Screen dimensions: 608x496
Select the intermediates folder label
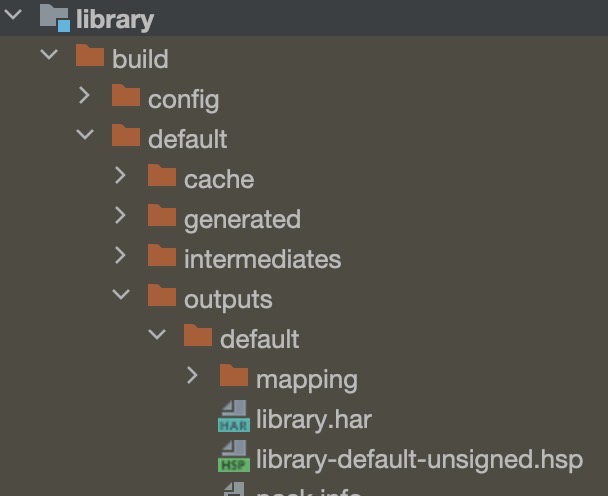(263, 259)
